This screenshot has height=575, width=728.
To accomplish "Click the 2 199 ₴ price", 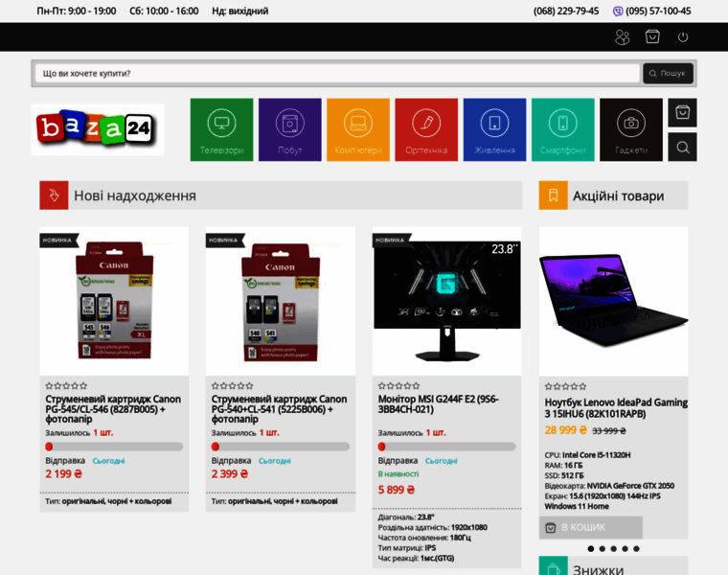I will tap(63, 473).
